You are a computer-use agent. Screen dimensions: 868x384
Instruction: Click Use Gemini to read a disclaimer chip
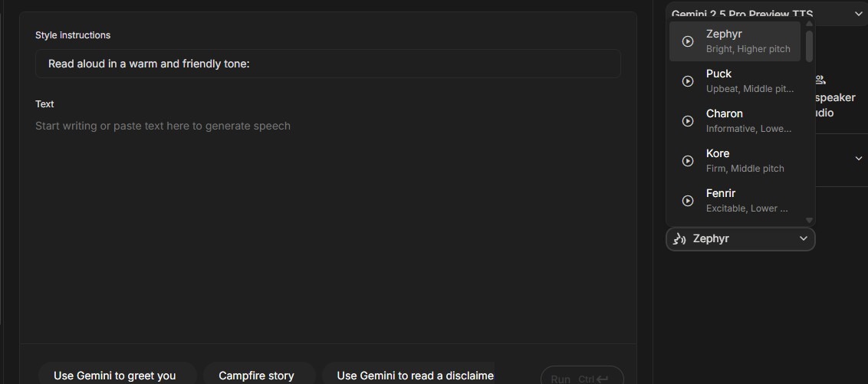[414, 376]
